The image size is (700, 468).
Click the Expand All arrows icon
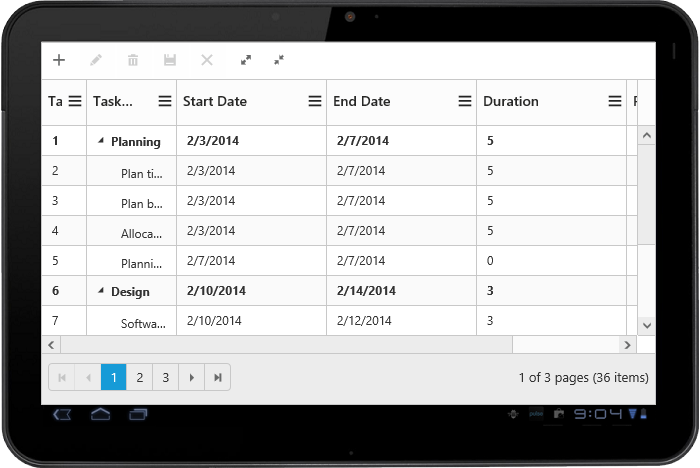coord(246,60)
